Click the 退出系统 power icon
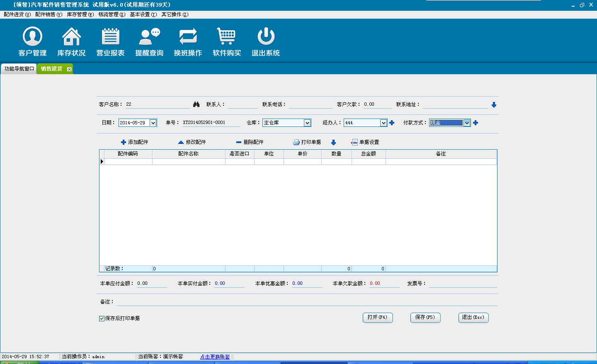The height and width of the screenshot is (364, 597). [x=266, y=37]
